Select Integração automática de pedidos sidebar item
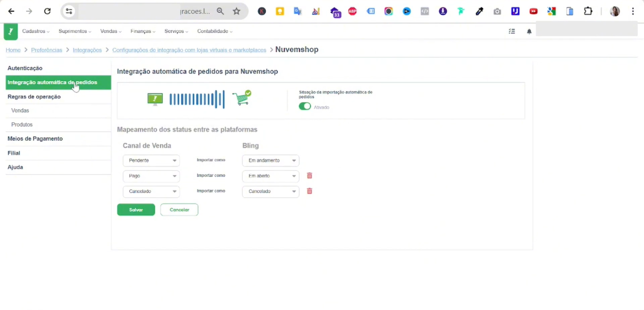This screenshot has width=644, height=310. point(58,82)
